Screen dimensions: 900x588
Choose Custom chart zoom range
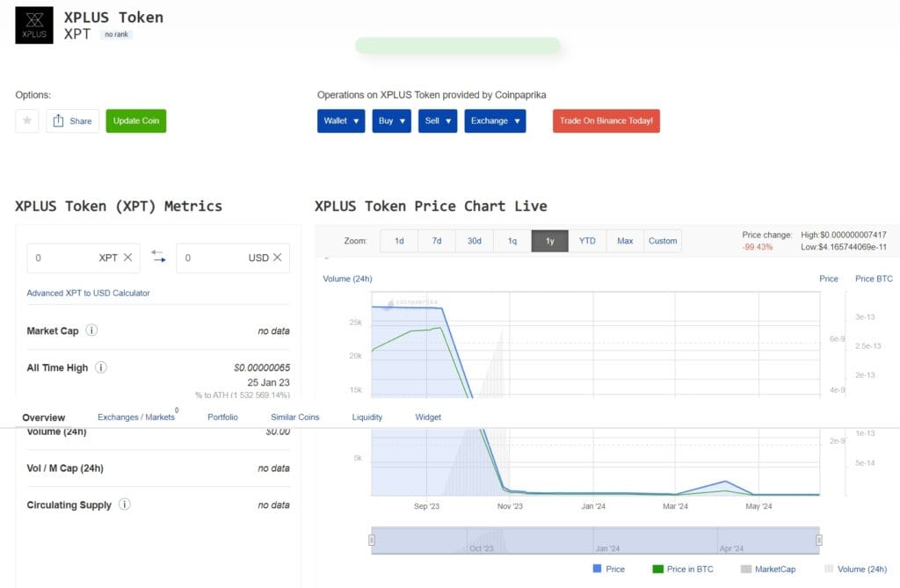(x=663, y=241)
